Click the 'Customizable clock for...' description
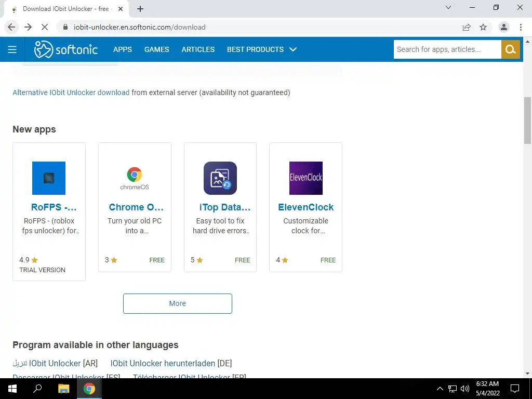 305,225
